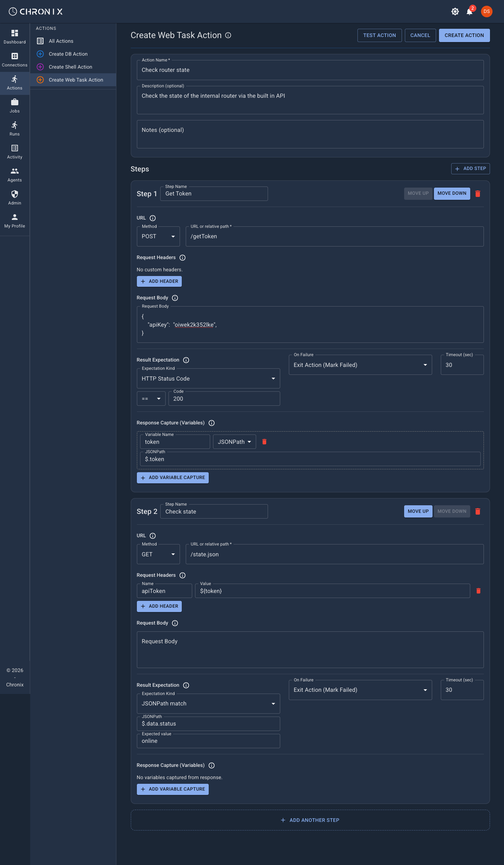Delete the token variable capture
Screen dimensions: 504x865
[x=264, y=442]
